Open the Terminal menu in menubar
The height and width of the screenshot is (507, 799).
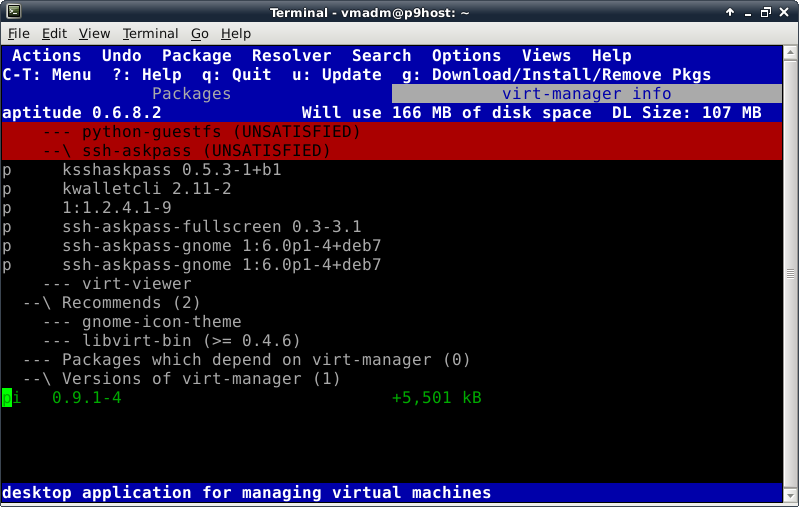tap(150, 33)
